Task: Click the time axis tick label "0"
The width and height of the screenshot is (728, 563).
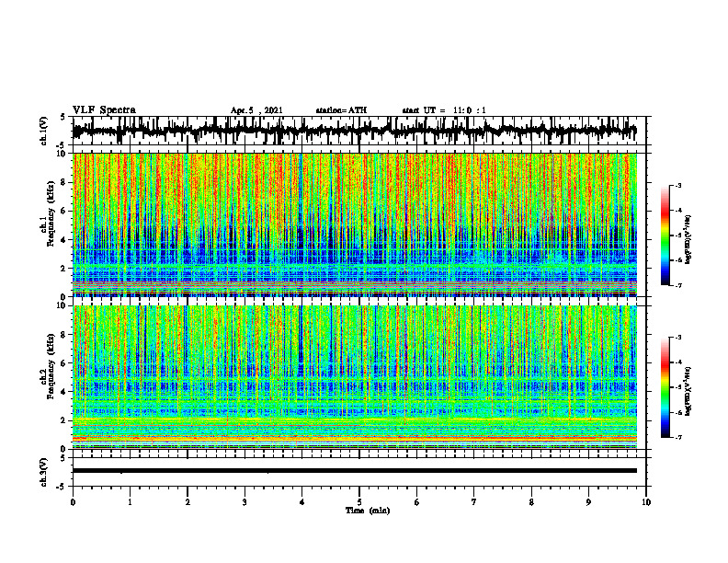Action: click(x=73, y=502)
